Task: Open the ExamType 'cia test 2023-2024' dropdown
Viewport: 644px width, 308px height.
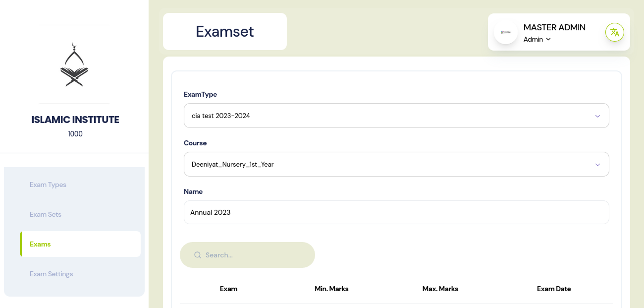Action: coord(391,116)
